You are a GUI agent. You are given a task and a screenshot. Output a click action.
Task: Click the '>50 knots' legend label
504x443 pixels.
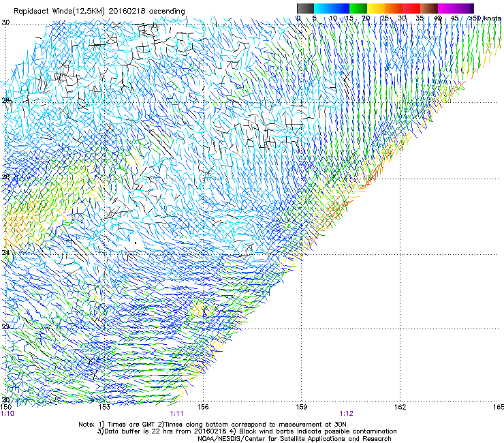(484, 18)
